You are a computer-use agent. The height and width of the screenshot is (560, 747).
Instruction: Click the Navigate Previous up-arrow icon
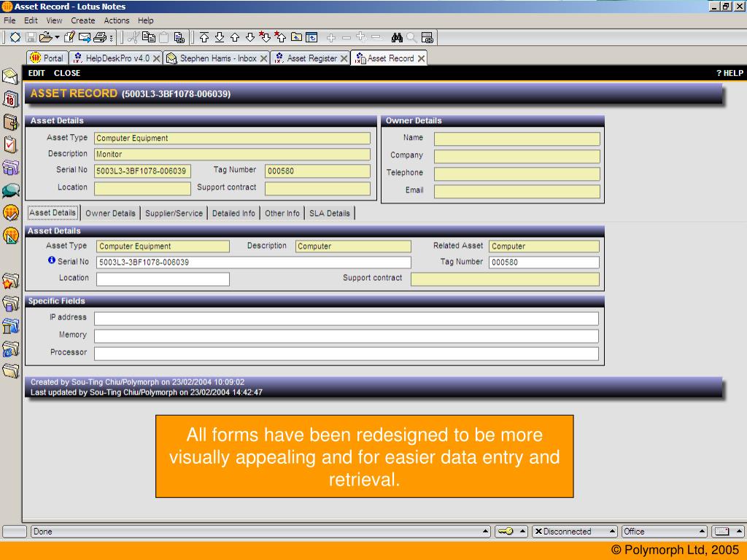pyautogui.click(x=235, y=37)
